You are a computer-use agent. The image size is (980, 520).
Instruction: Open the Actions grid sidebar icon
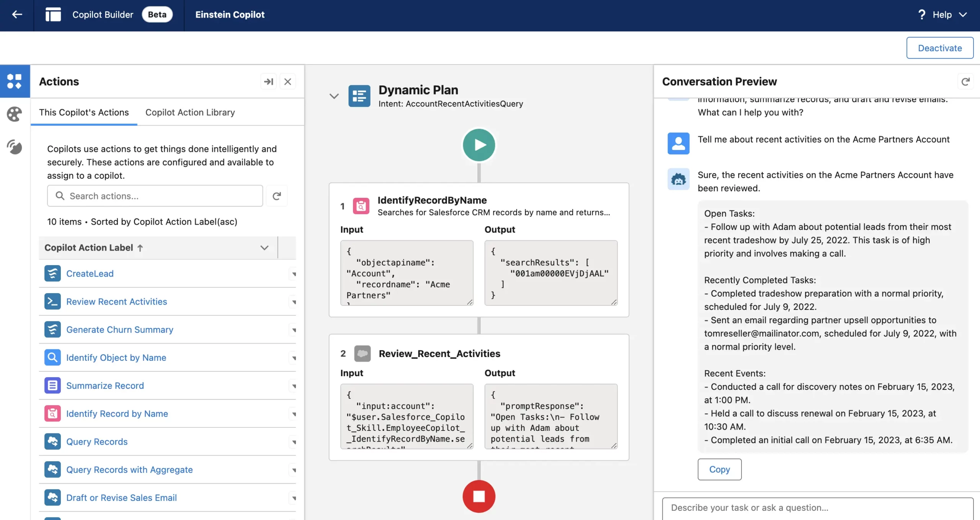point(15,82)
